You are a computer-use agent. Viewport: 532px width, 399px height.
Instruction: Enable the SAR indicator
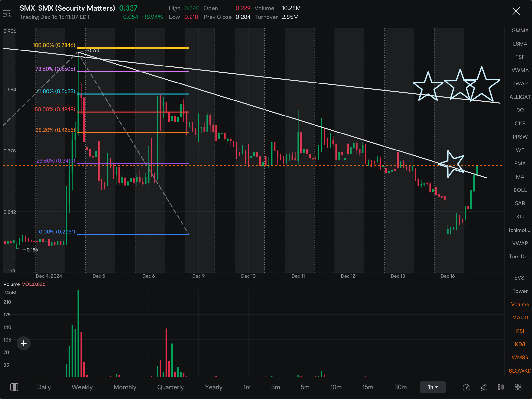520,203
